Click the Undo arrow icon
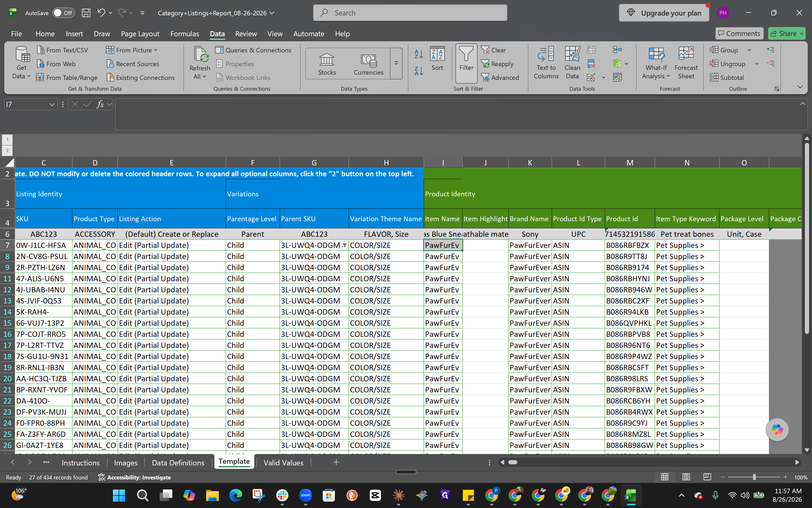The width and height of the screenshot is (812, 508). (101, 13)
